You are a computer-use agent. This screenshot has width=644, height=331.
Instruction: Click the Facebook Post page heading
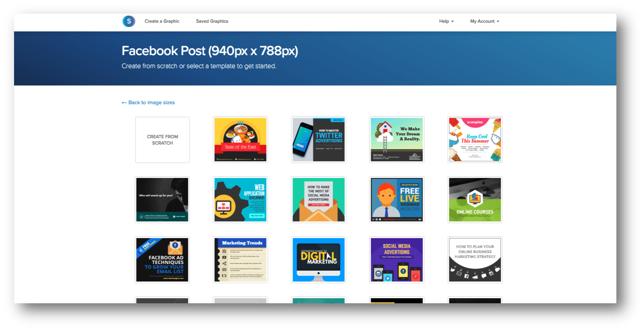click(x=210, y=51)
